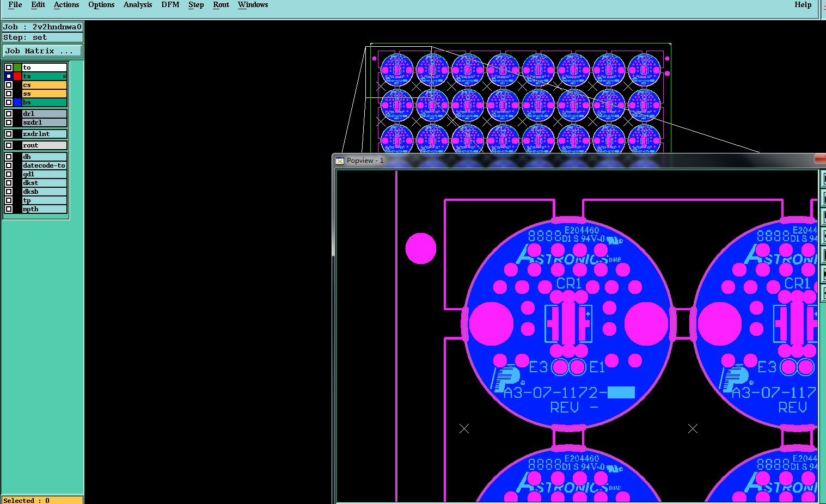The image size is (826, 504).
Task: Toggle checkbox for the 'npth' layer
Action: click(9, 209)
